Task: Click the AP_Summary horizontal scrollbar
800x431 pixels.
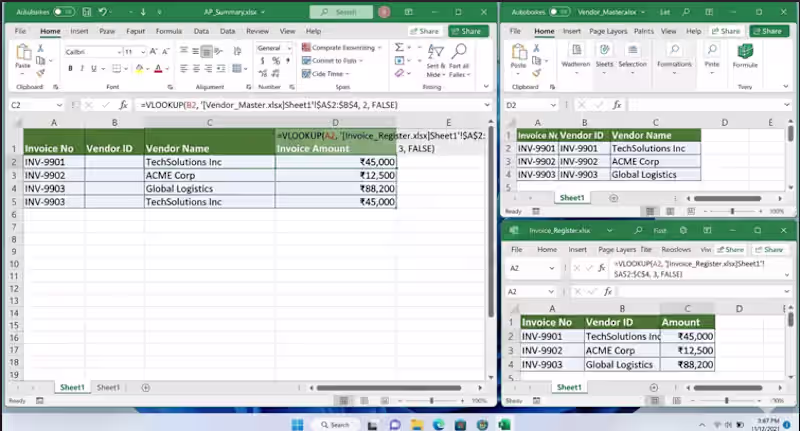Action: click(389, 388)
